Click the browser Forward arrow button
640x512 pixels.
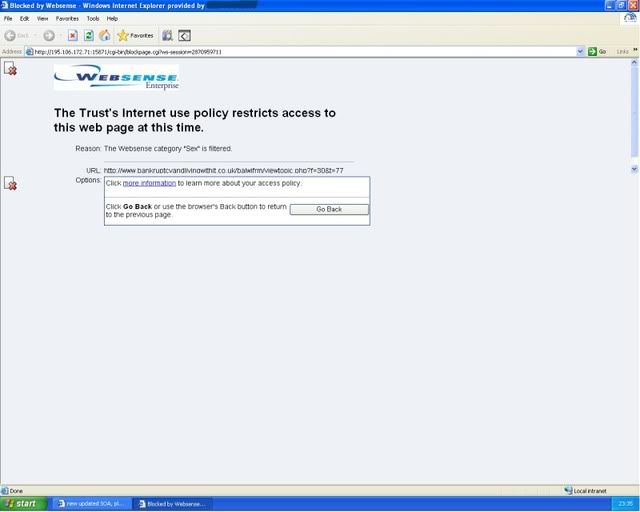49,35
